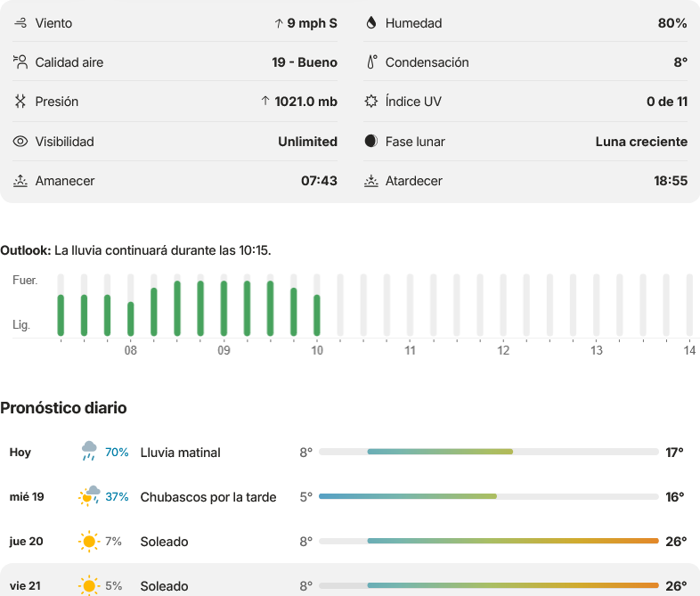Click the rain cloud icon for Hoy
This screenshot has height=596, width=700.
click(89, 452)
